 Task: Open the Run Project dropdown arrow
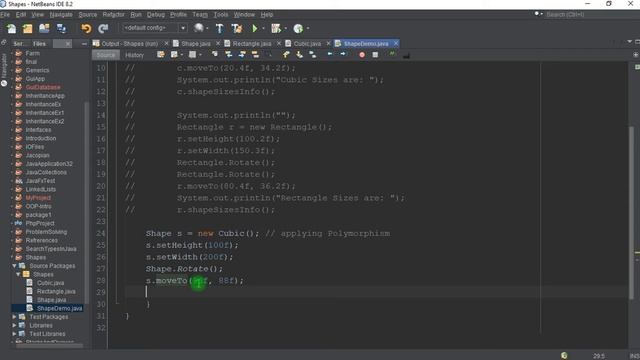click(263, 29)
